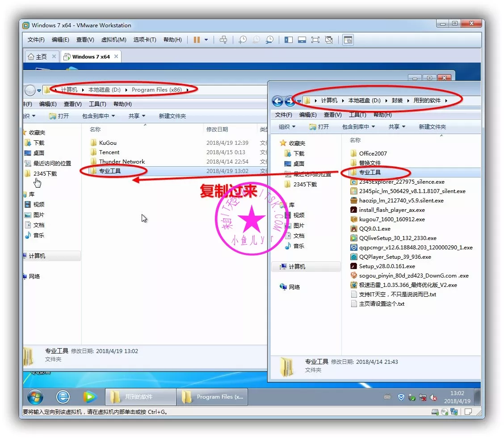Image resolution: width=504 pixels, height=438 pixels.
Task: Open the 虚拟机(M) menu in VMware
Action: (113, 40)
